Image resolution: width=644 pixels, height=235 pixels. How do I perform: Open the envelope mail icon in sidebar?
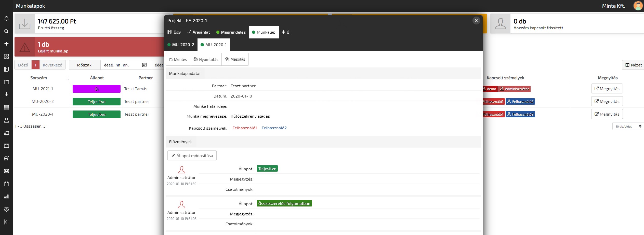(6, 171)
